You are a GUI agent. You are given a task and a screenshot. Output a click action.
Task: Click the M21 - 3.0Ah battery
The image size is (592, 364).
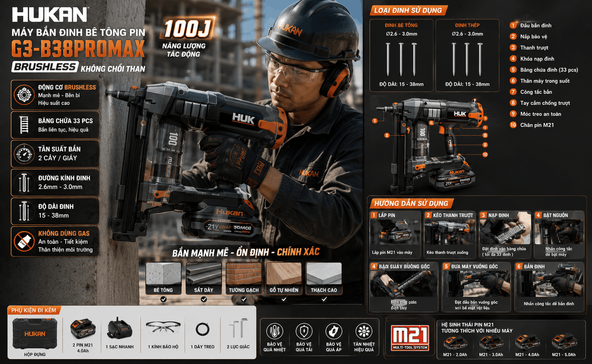[491, 343]
